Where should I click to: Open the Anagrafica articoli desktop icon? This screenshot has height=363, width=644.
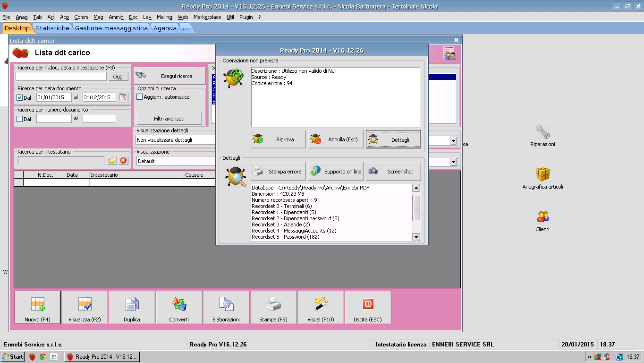(542, 178)
